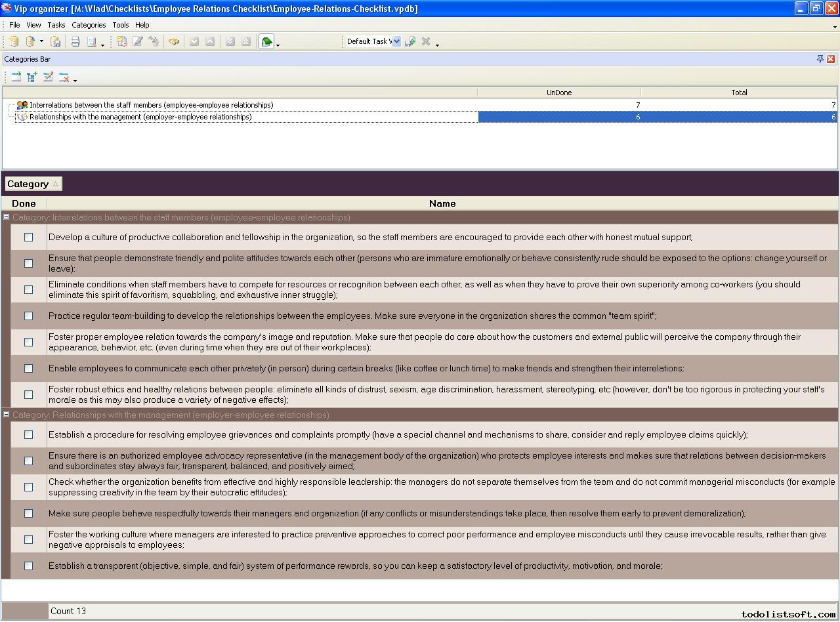Open the Tasks menu
Viewport: 840px width, 622px height.
tap(56, 25)
